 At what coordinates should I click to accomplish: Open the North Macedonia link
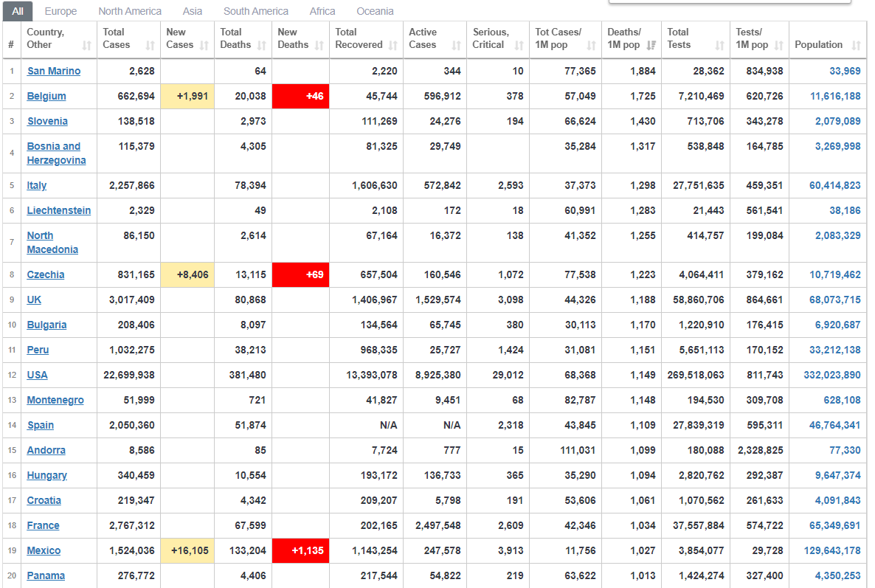tap(52, 243)
